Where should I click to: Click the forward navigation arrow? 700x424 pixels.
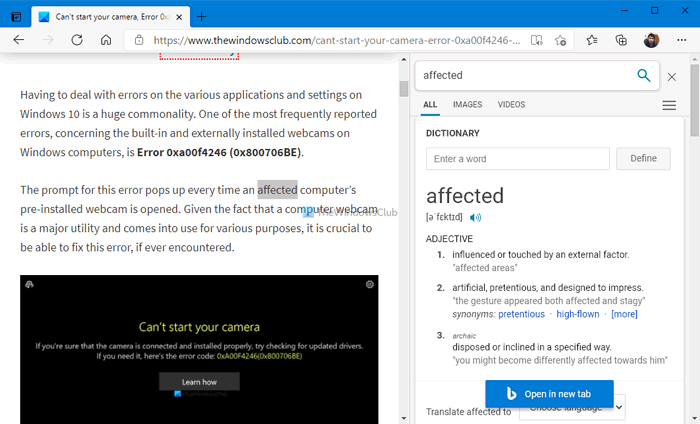coord(48,40)
